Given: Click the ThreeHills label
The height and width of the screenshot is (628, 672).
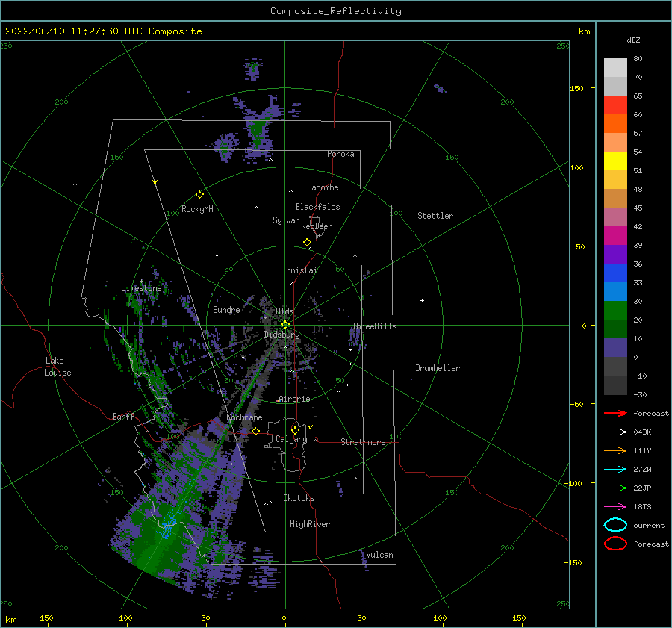Looking at the screenshot, I should (374, 326).
